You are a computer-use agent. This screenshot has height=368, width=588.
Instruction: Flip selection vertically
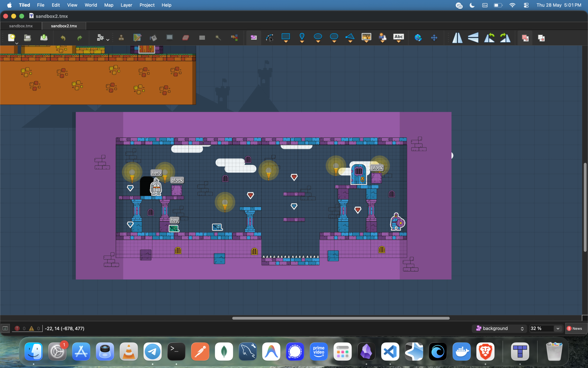pos(473,38)
